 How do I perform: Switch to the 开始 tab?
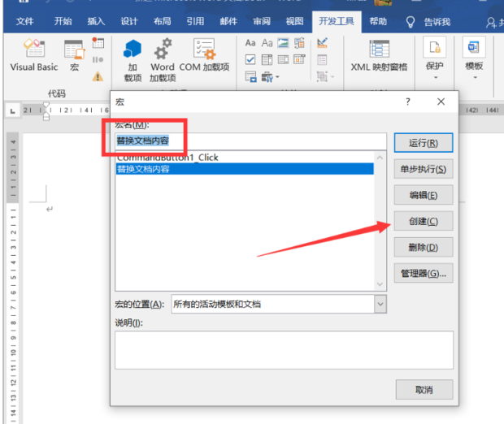[x=63, y=21]
